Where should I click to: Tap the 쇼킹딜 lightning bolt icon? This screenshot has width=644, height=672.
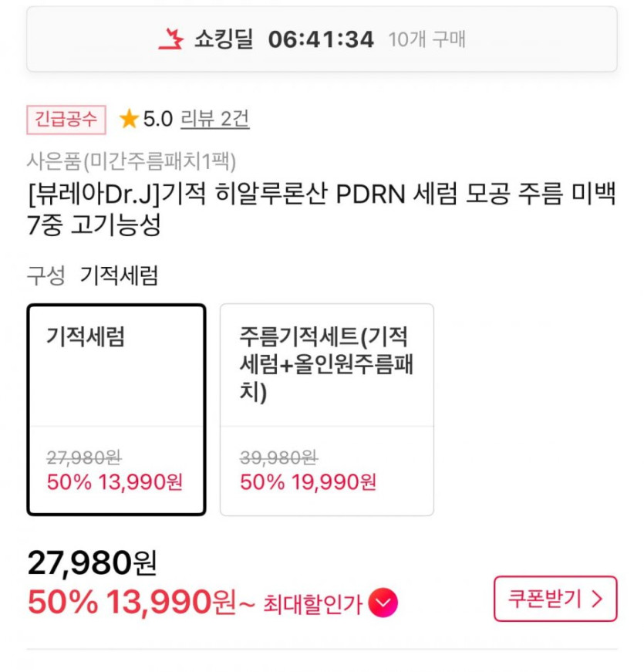170,39
